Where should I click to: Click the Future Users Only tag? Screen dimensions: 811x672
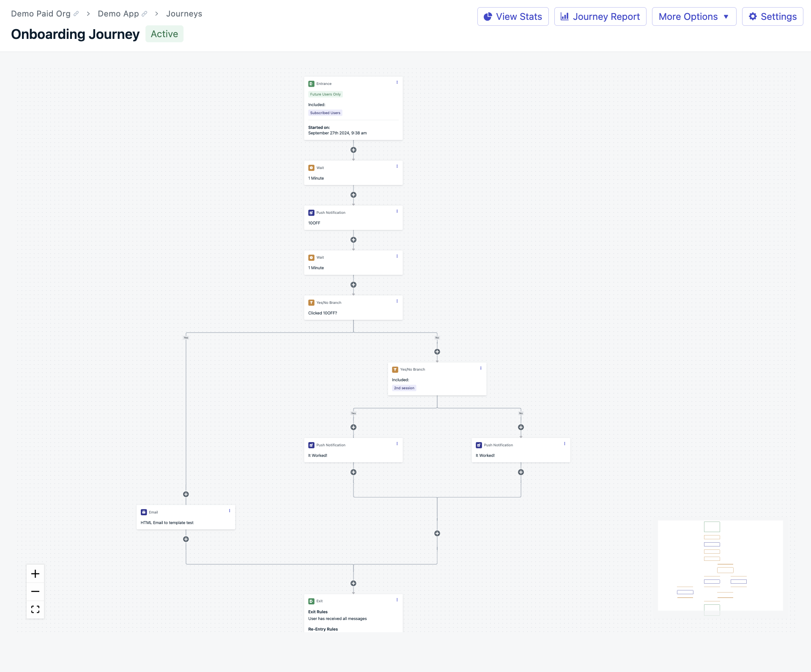[x=325, y=94]
